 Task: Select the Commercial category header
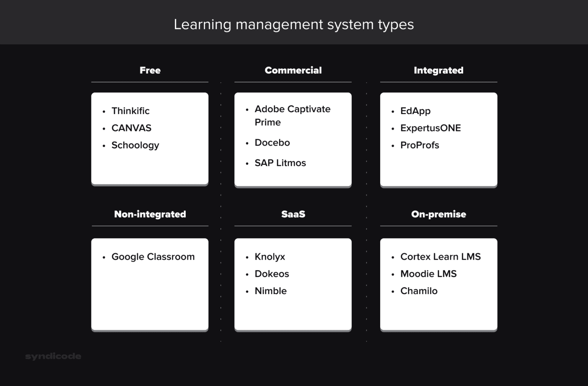293,70
